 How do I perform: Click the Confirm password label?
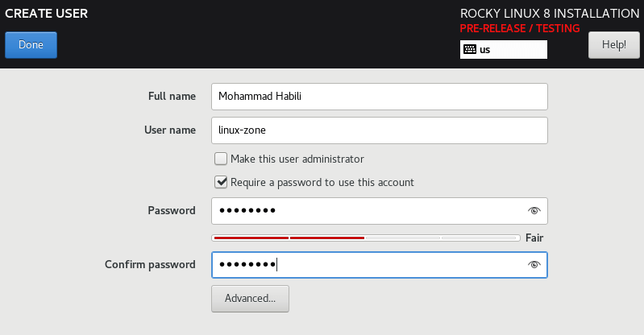(x=150, y=264)
